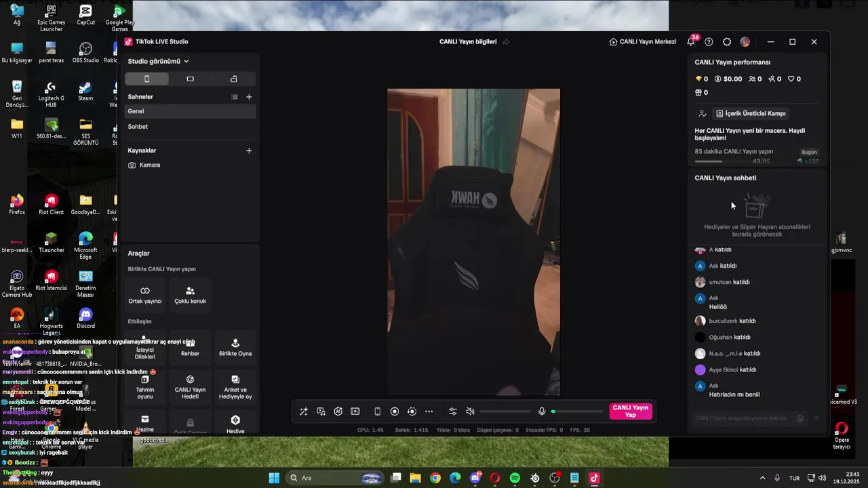Click the emoji icon in chat input
This screenshot has width=868, height=488.
coord(800,419)
